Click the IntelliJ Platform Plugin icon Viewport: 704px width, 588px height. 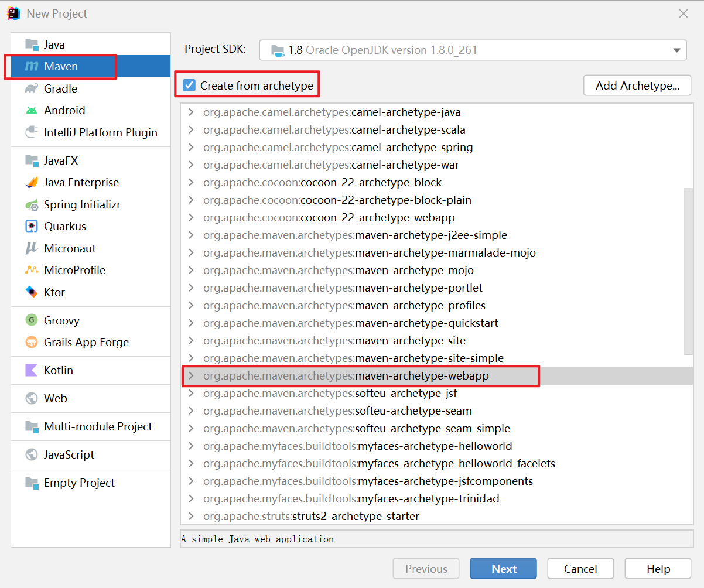click(x=32, y=132)
